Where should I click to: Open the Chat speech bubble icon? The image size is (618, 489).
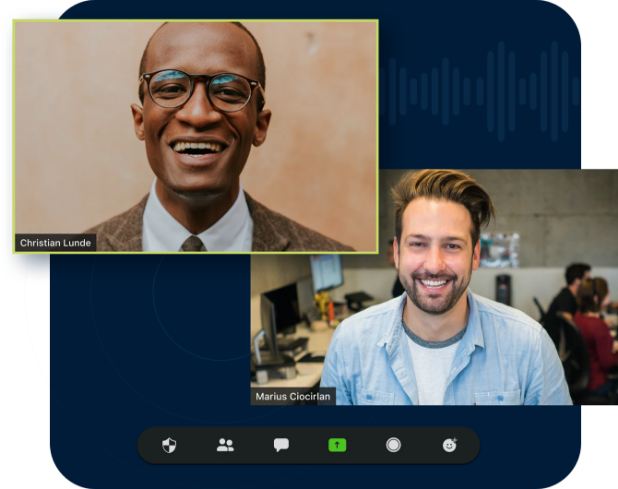point(281,445)
